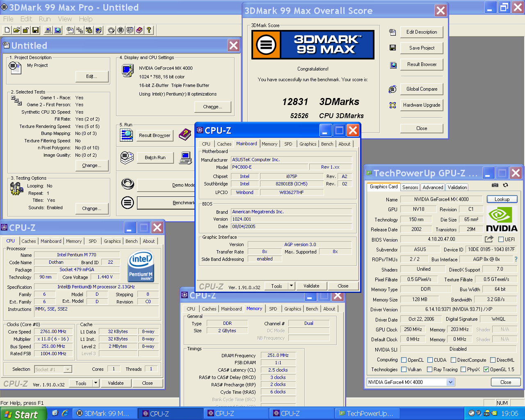Click the GPU name field NVIDIA GeForce4 MX 4000

tap(441, 199)
